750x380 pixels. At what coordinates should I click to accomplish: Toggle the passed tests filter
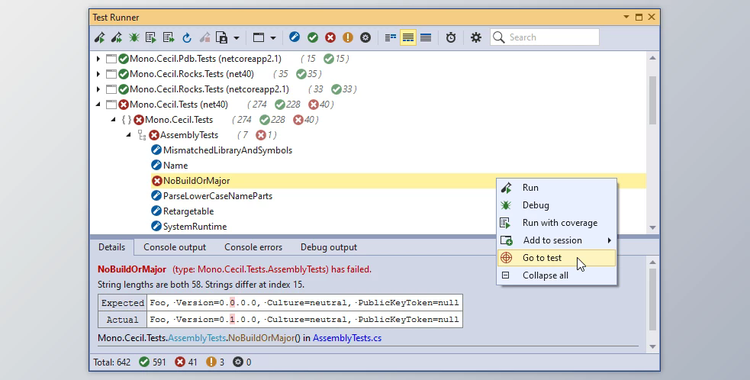click(313, 37)
